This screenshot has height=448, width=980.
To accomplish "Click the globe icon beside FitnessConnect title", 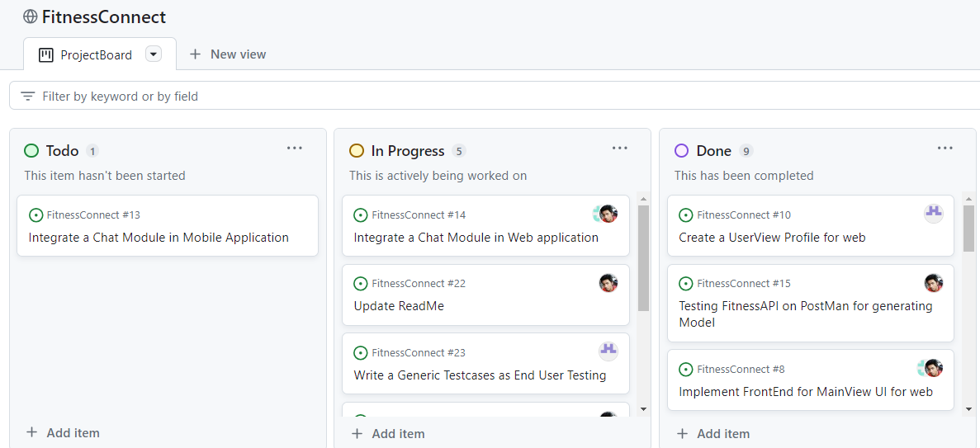I will 30,17.
